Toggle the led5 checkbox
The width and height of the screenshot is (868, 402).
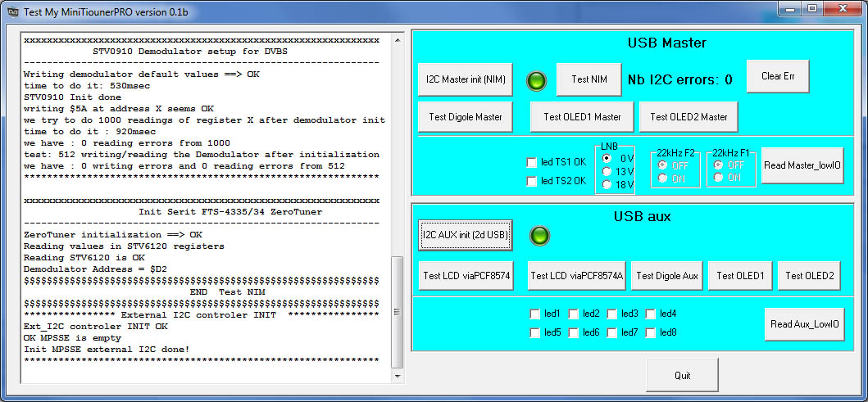click(534, 333)
